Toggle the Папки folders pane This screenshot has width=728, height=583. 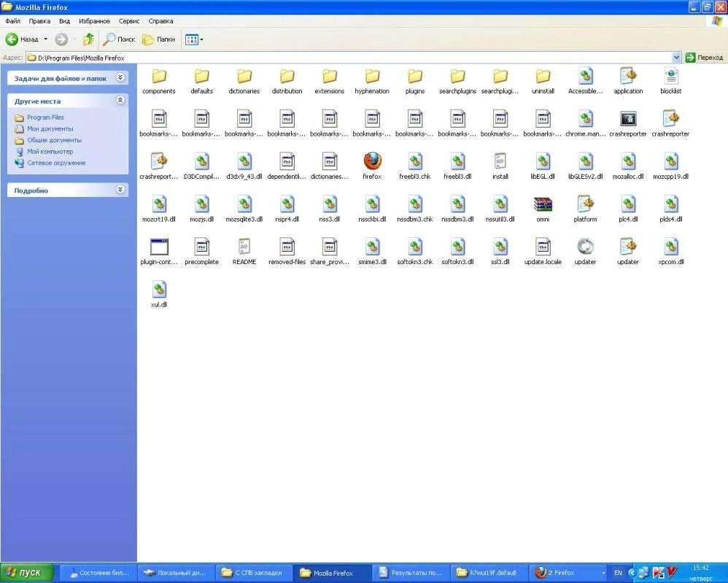click(159, 39)
